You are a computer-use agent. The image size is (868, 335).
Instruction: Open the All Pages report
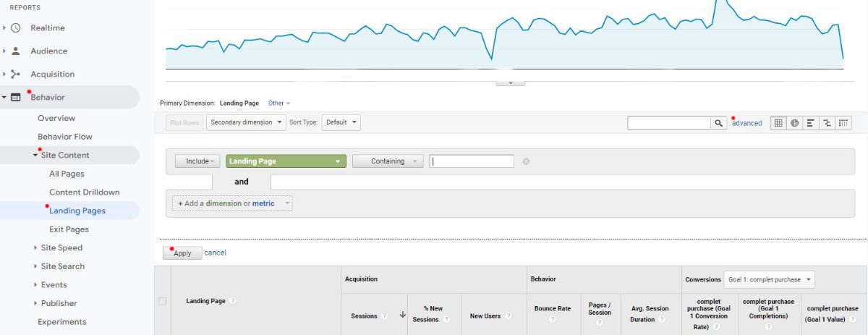pyautogui.click(x=67, y=174)
